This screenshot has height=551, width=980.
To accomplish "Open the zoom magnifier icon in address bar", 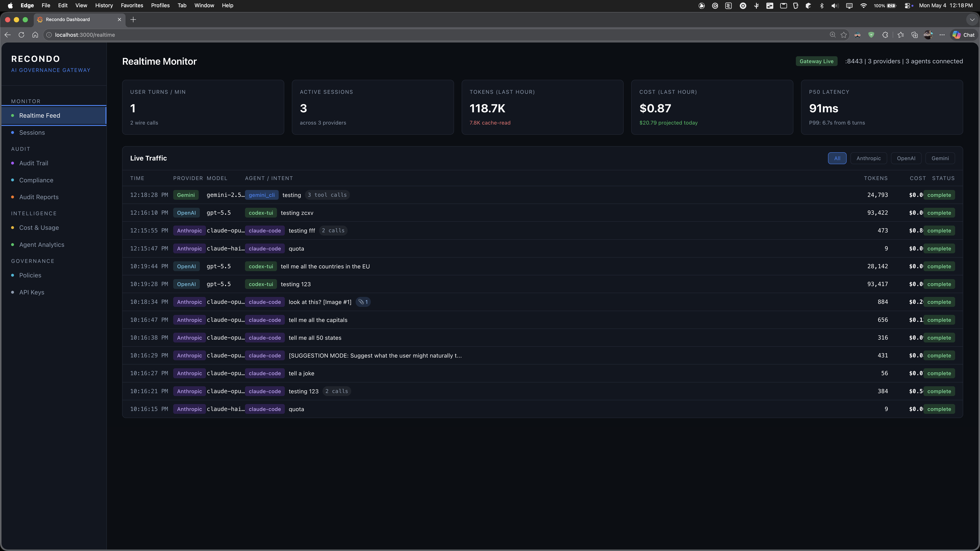I will click(833, 35).
